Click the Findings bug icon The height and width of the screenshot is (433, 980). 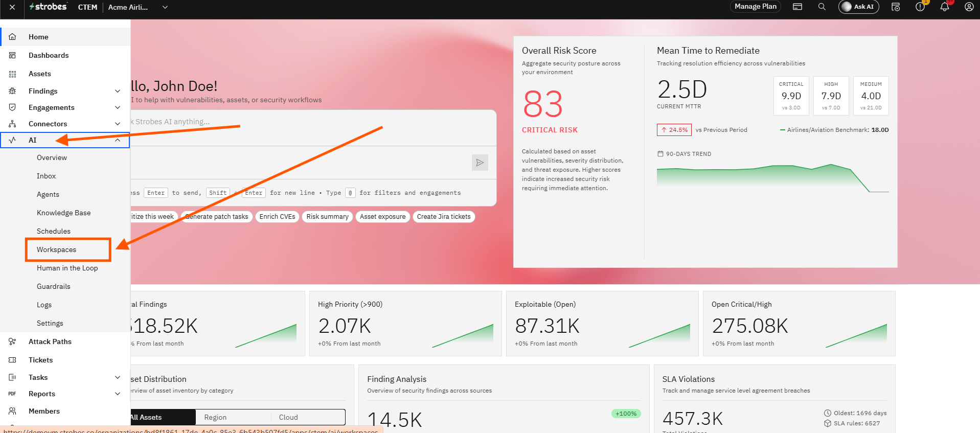point(12,91)
